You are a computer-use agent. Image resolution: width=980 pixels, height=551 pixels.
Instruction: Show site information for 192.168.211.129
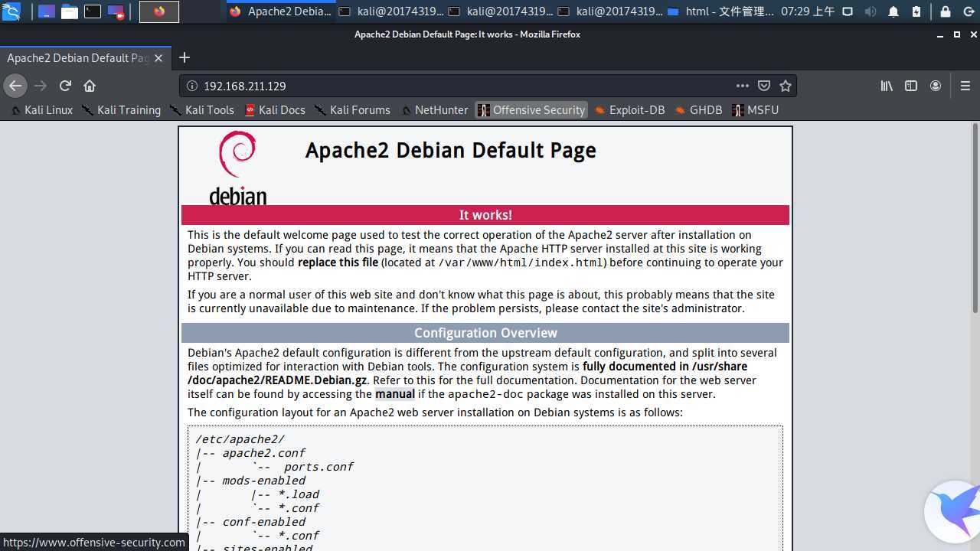click(192, 86)
